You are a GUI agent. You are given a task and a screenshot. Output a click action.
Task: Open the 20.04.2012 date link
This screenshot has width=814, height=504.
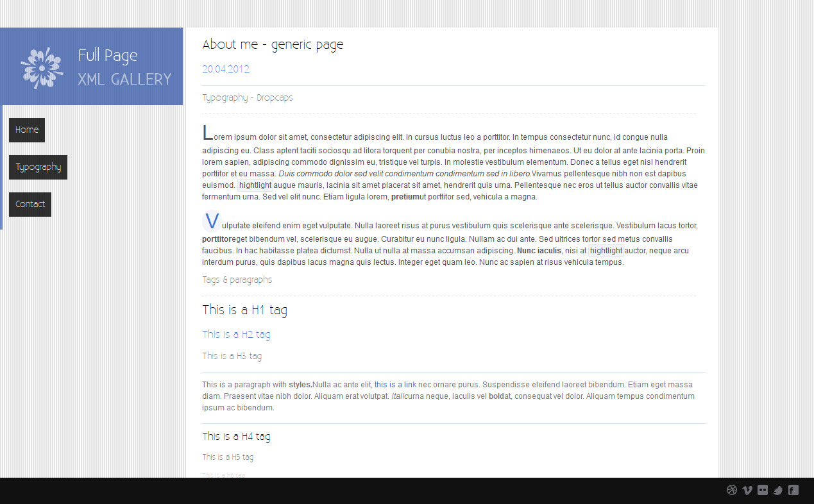[225, 69]
